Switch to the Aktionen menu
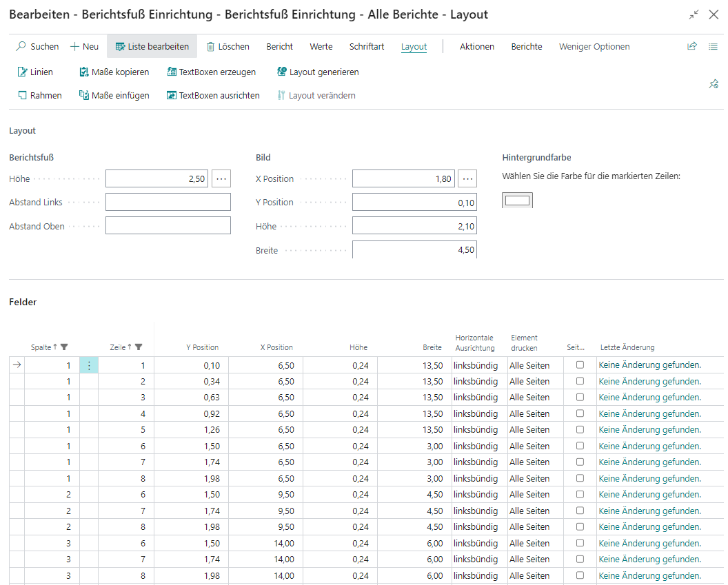 coord(476,46)
